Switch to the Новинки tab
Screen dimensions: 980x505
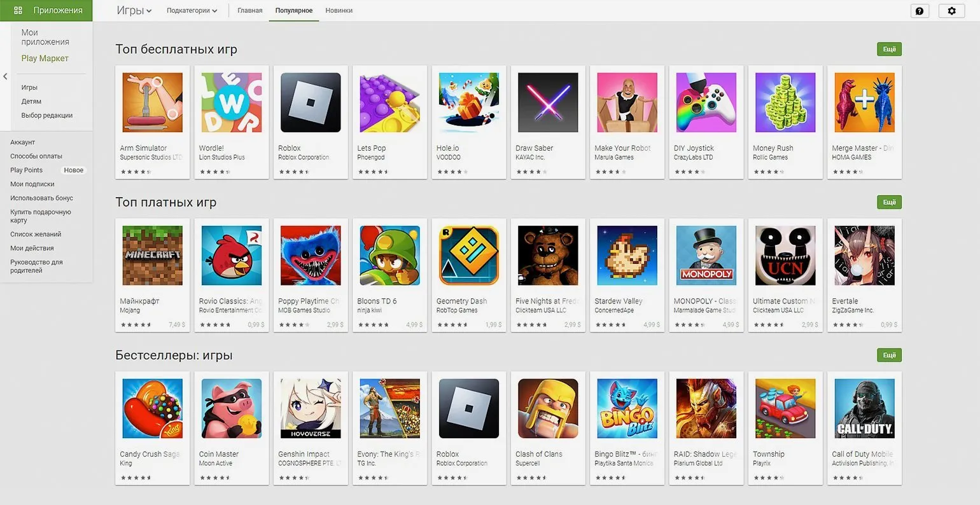click(339, 11)
